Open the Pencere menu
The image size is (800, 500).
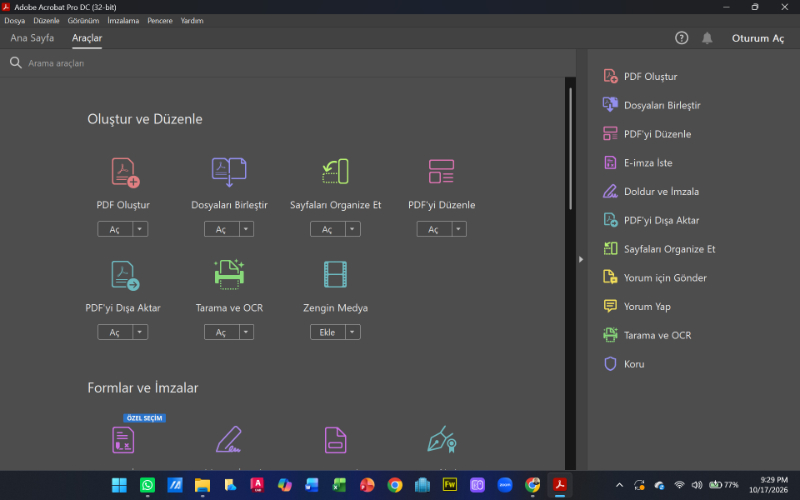(160, 21)
